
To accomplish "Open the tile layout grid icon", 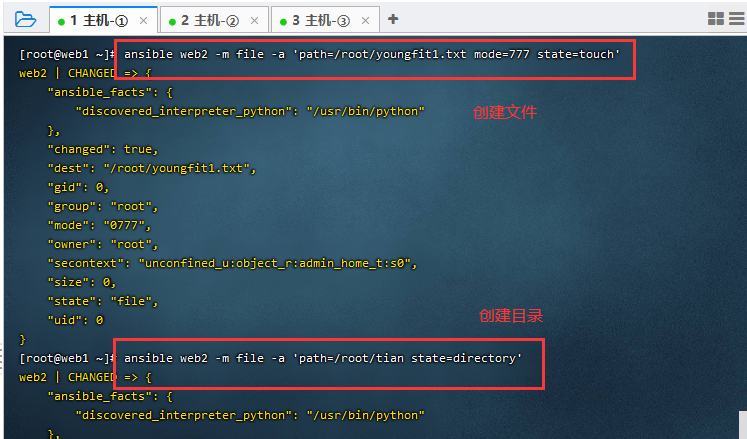I will 716,19.
